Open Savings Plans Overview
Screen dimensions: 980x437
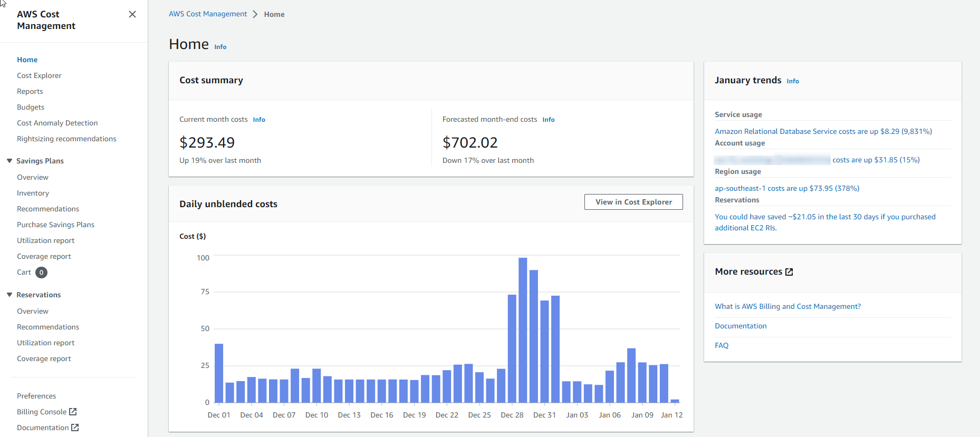[33, 177]
